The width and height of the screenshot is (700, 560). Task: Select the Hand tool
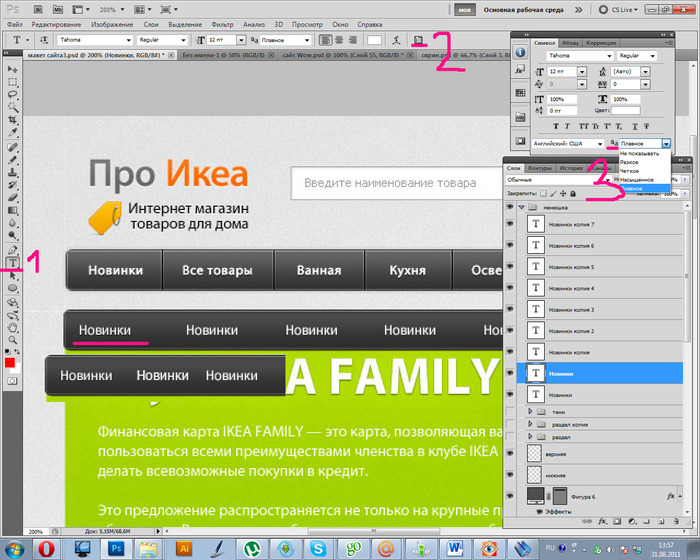(12, 327)
